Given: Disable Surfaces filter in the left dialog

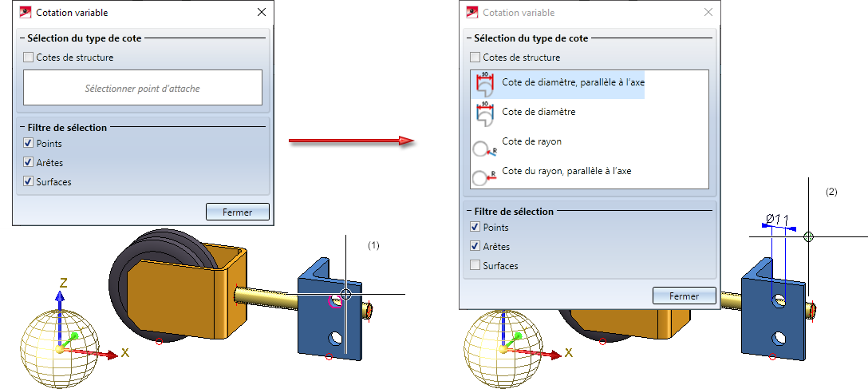Looking at the screenshot, I should [28, 181].
